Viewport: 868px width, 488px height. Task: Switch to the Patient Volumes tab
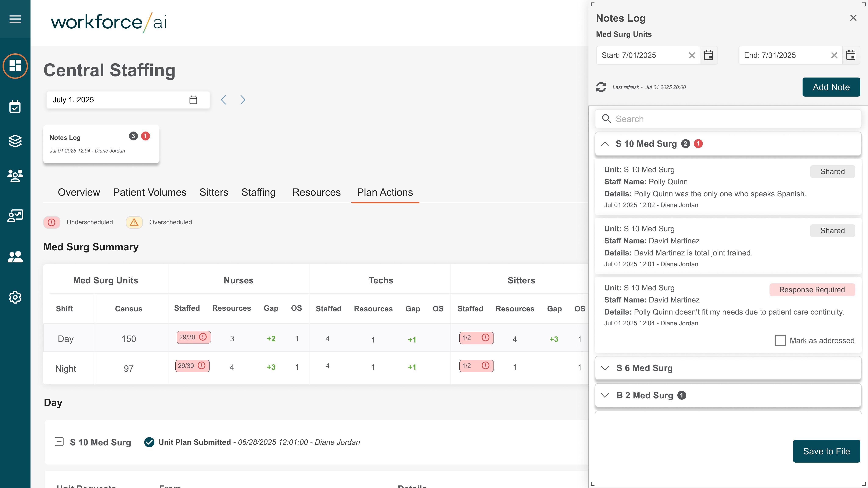(x=150, y=192)
